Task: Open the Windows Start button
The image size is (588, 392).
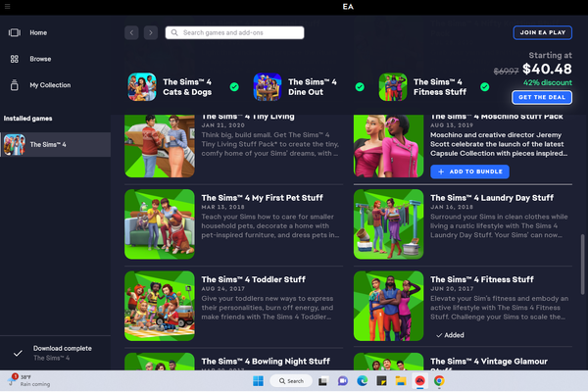Action: pyautogui.click(x=258, y=381)
